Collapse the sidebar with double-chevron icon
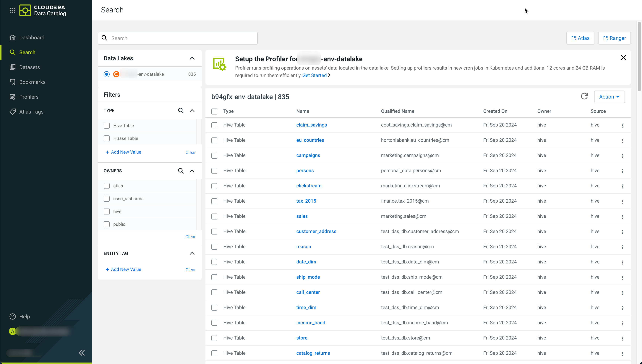Image resolution: width=642 pixels, height=364 pixels. click(82, 353)
